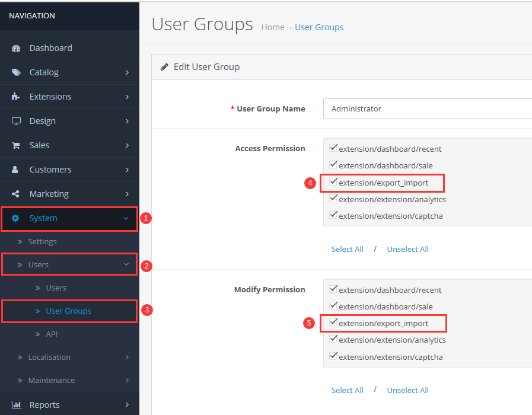Click the System gear icon
The height and width of the screenshot is (415, 532).
tap(15, 218)
